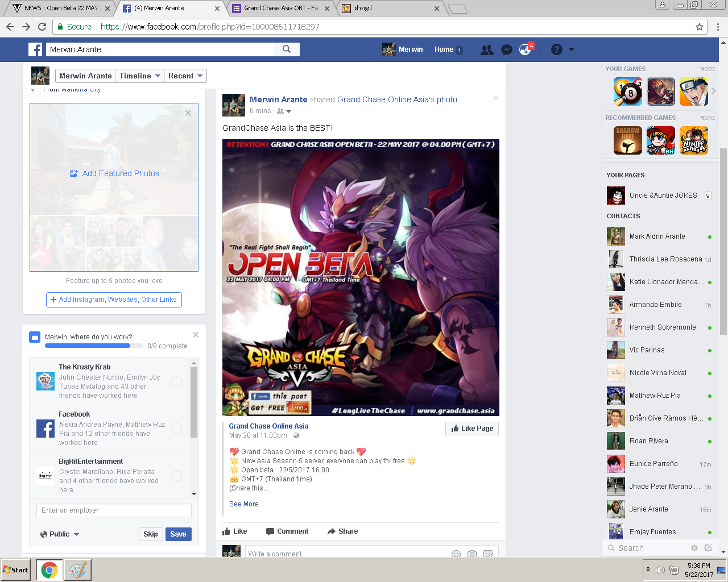Start a new message from chat sidebar
This screenshot has width=728, height=582.
[708, 548]
